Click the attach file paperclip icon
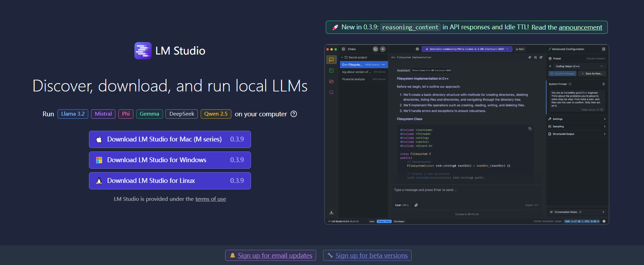644x265 pixels. click(416, 205)
